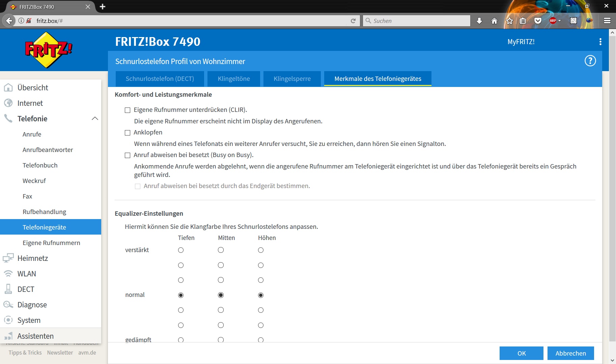
Task: Enable the Anklopfen checkbox
Action: [128, 133]
